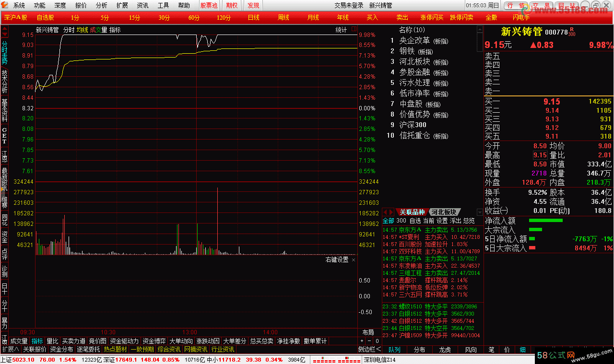Select the 300 filter under 关联品种
The height and width of the screenshot is (364, 614).
point(401,221)
